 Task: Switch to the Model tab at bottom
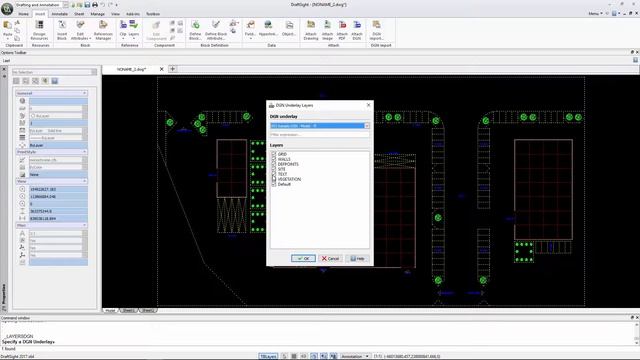pyautogui.click(x=110, y=311)
